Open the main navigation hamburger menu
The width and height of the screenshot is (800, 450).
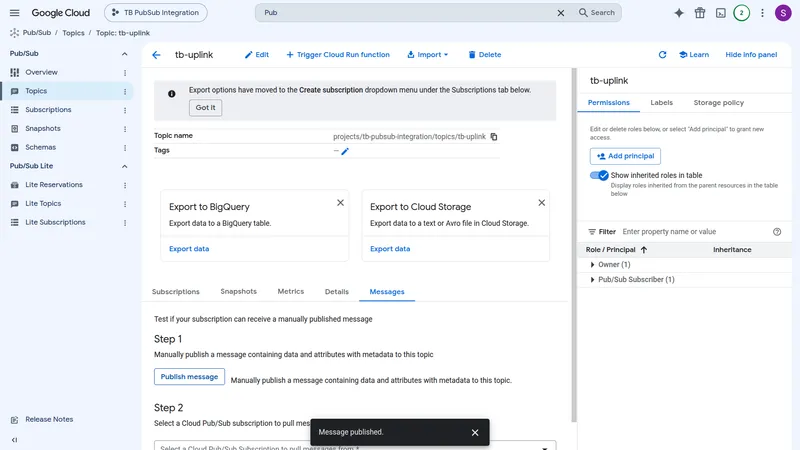point(14,13)
